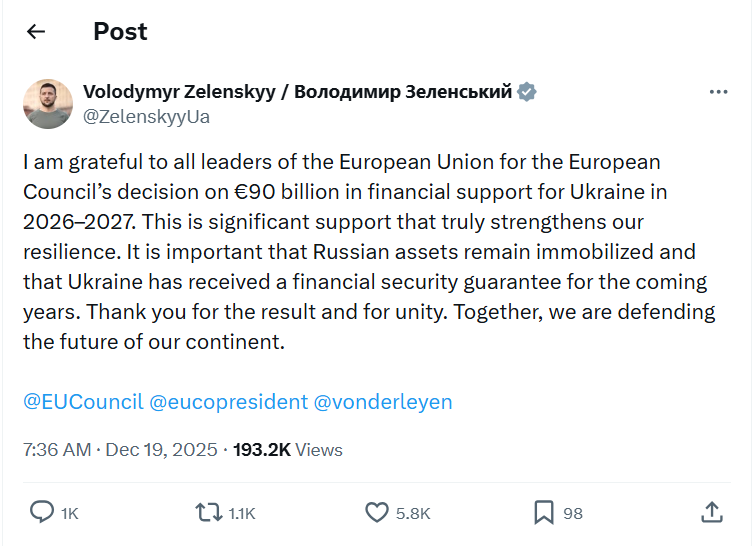Click the blue verified badge

pos(527,92)
